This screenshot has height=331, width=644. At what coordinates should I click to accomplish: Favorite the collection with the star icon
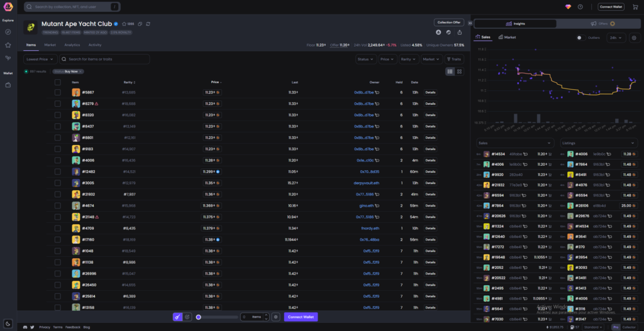point(124,24)
